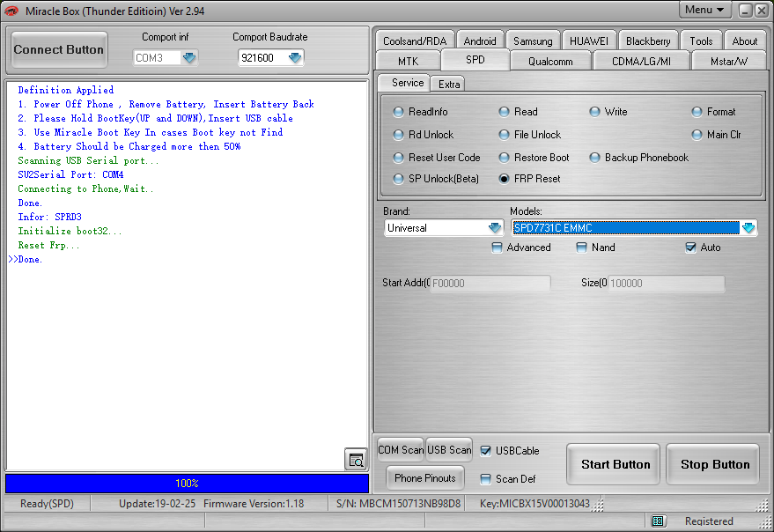774x532 pixels.
Task: Click the "Ready(SPD)" status text
Action: [47, 504]
